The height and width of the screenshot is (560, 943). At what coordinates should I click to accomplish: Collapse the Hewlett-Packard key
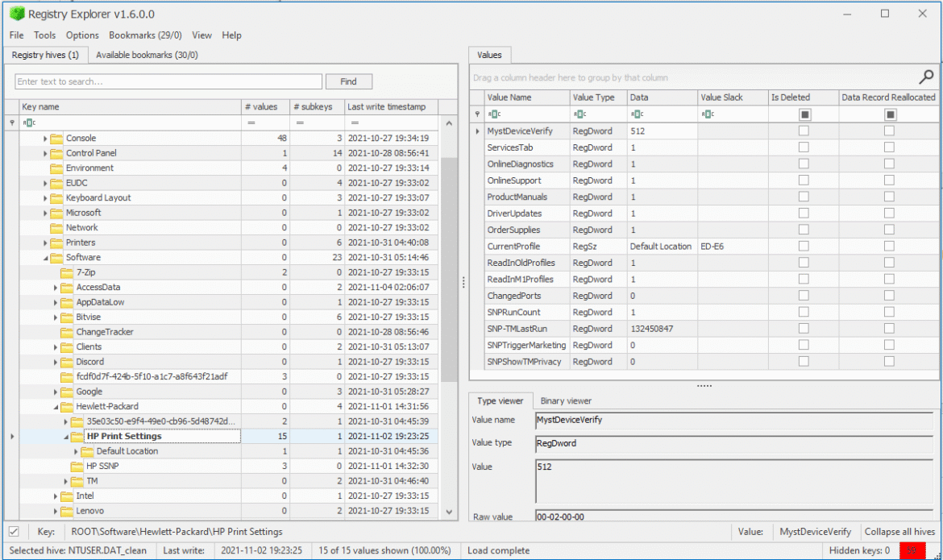(56, 407)
